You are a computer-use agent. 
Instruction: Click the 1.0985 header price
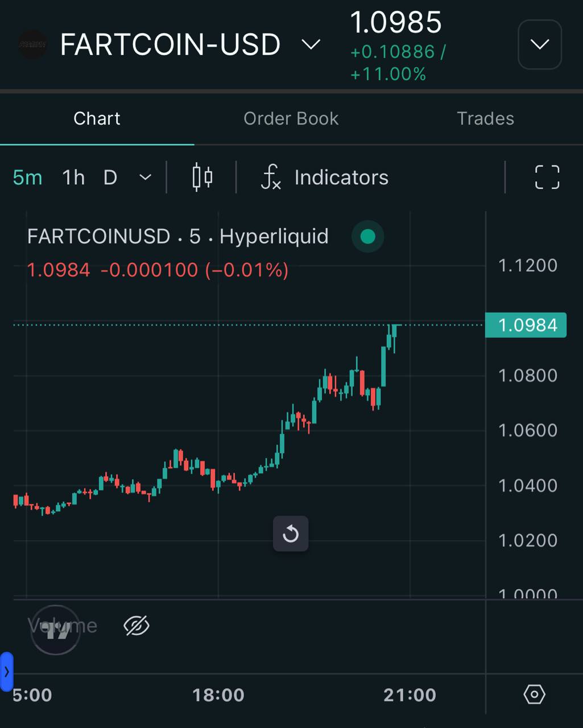coord(396,23)
